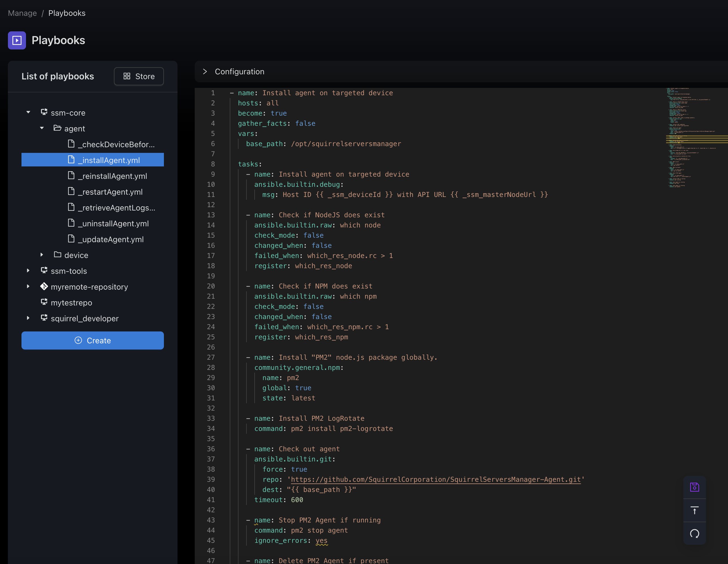Click the ssm-tools repository icon
The height and width of the screenshot is (564, 728).
(43, 270)
